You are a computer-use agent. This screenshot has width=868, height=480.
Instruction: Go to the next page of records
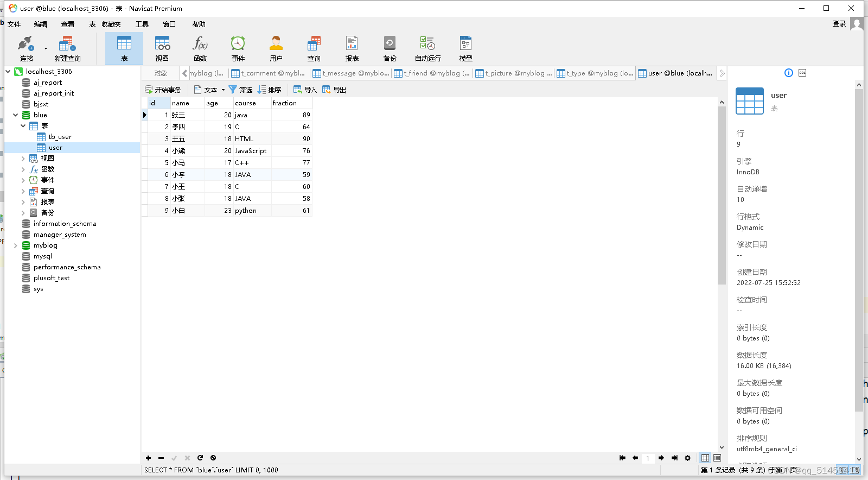point(661,458)
